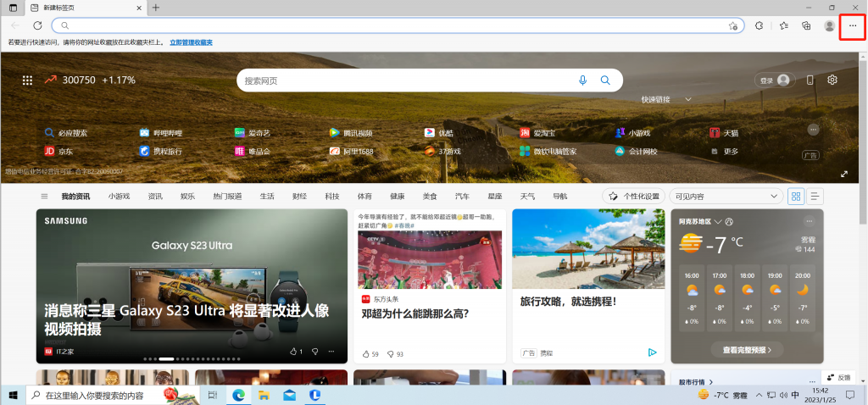
Task: Click the ad info icon on 携程 card
Action: point(652,352)
